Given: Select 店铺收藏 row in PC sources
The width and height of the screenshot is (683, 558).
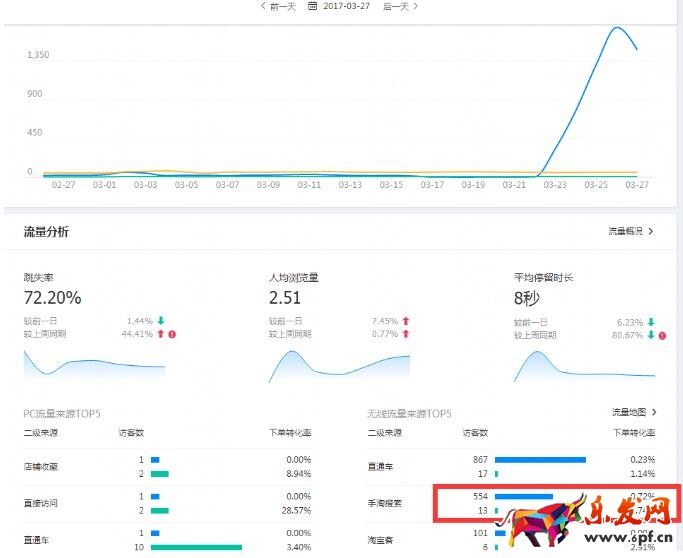Looking at the screenshot, I should pyautogui.click(x=41, y=466).
